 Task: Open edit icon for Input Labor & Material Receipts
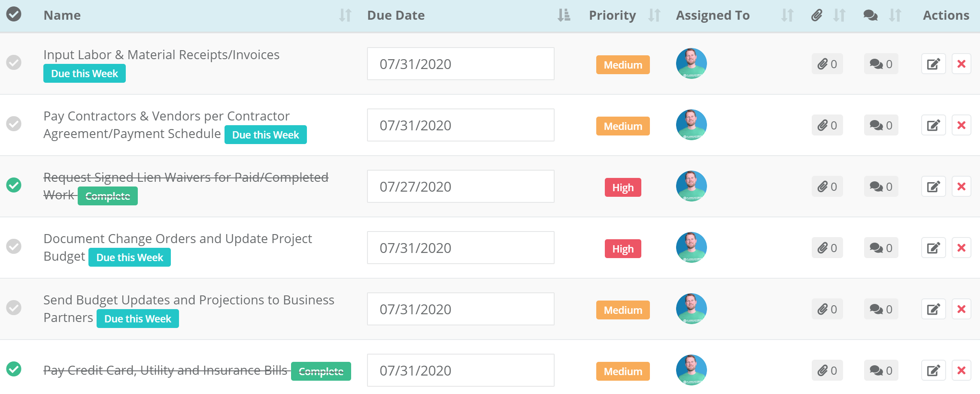click(x=933, y=63)
